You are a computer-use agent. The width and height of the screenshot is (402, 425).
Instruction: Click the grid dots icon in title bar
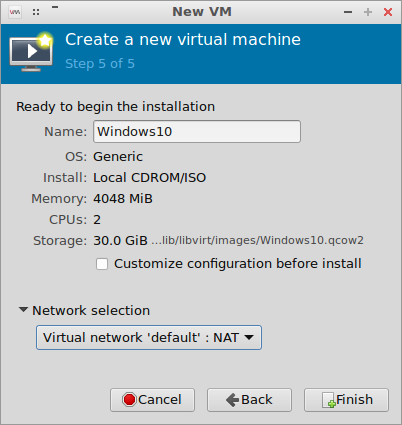pyautogui.click(x=36, y=12)
